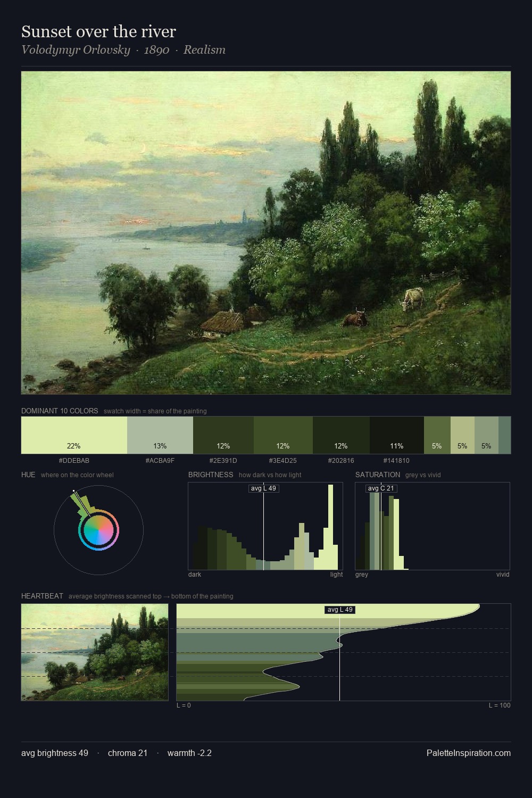
Task: Click the 'DOMINANT 10 COLORS' heading
Action: tap(60, 411)
